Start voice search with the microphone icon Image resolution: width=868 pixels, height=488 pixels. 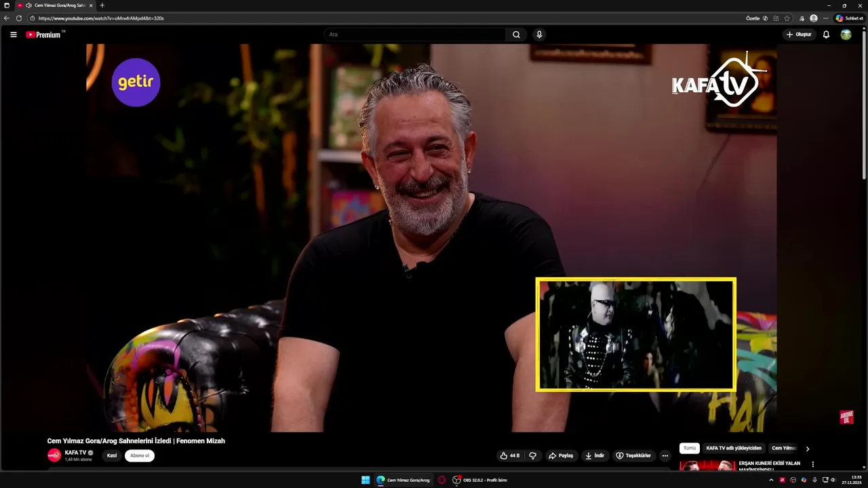[x=539, y=35]
